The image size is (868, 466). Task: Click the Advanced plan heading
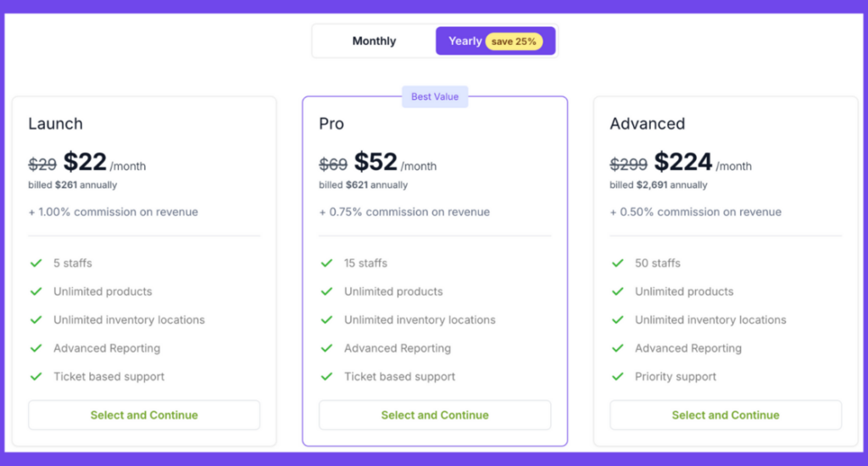click(647, 124)
